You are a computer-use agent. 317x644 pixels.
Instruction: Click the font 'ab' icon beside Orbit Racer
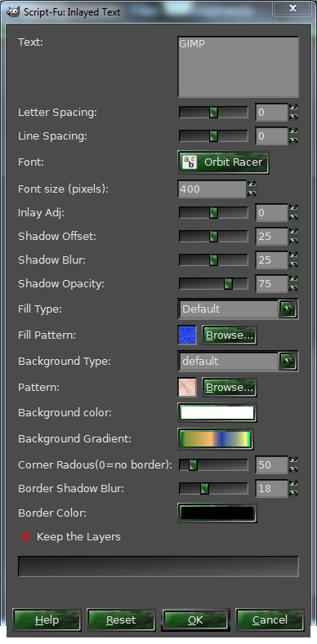189,162
